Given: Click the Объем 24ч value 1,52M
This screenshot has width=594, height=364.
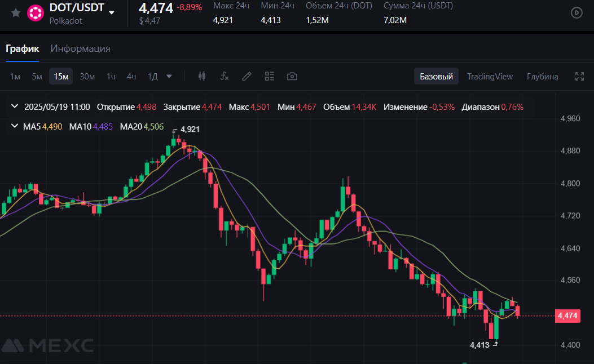Looking at the screenshot, I should tap(317, 20).
